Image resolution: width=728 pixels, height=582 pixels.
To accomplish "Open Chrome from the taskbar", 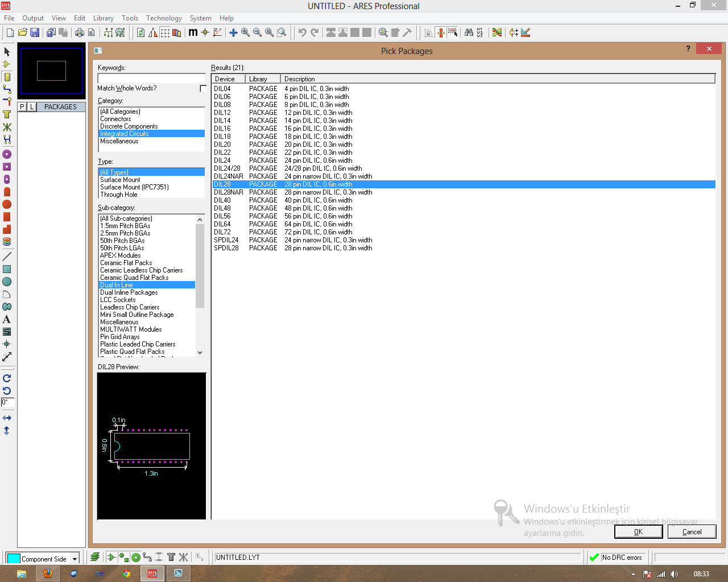I will (x=126, y=573).
